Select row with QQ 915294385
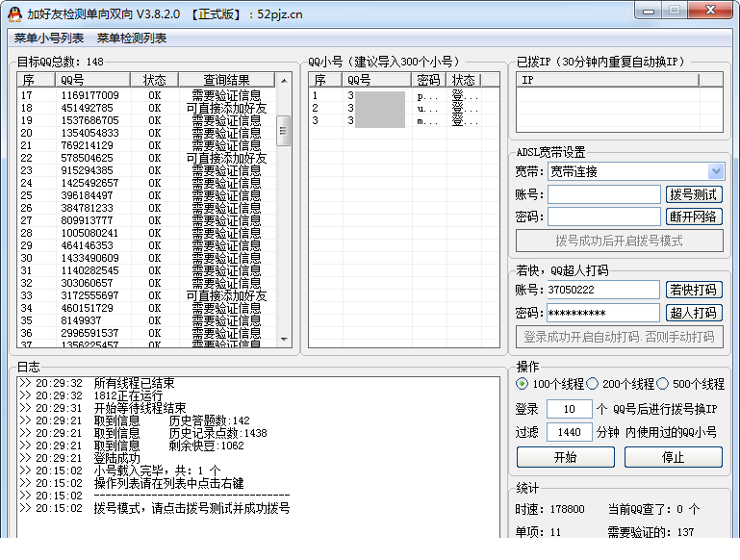740x560 pixels. [146, 170]
